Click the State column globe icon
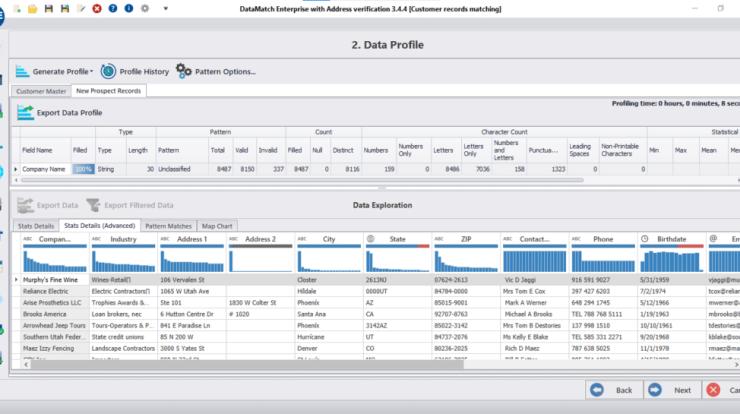Screen dimensions: 740x414 pos(371,239)
